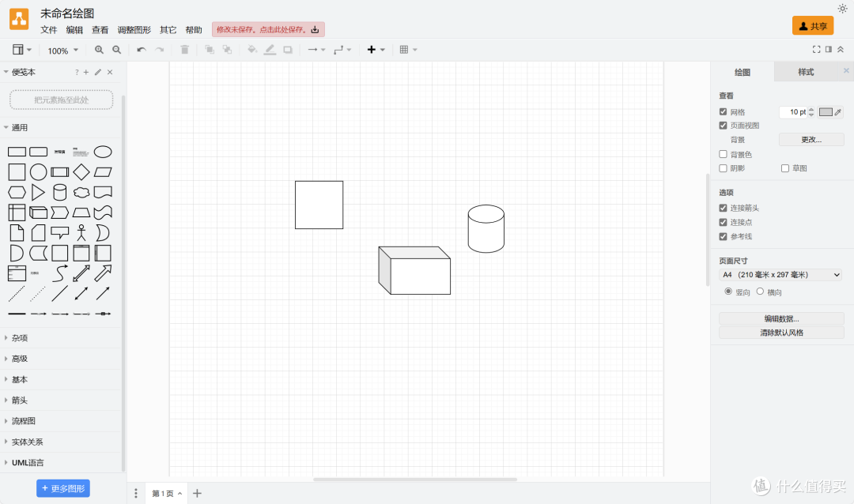
Task: Click the undo arrow icon
Action: click(142, 50)
